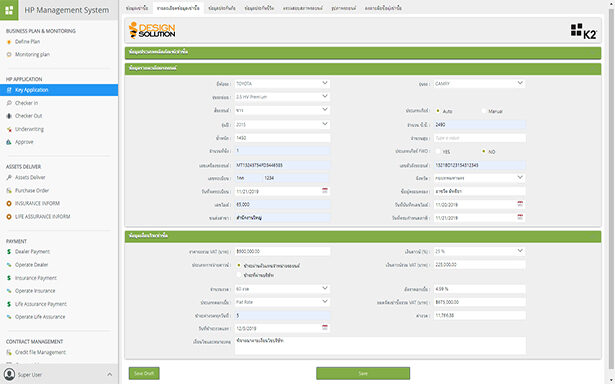
Task: Click the Life Assurance Payment dollar icon
Action: click(9, 304)
